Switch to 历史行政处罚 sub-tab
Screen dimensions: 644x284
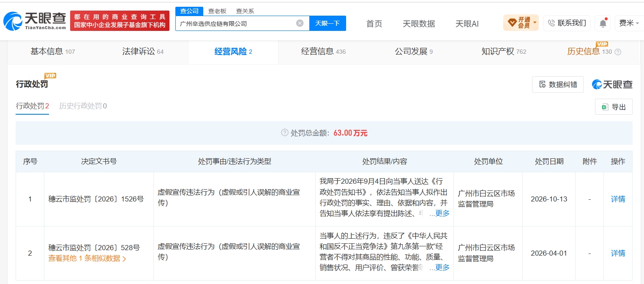click(83, 106)
